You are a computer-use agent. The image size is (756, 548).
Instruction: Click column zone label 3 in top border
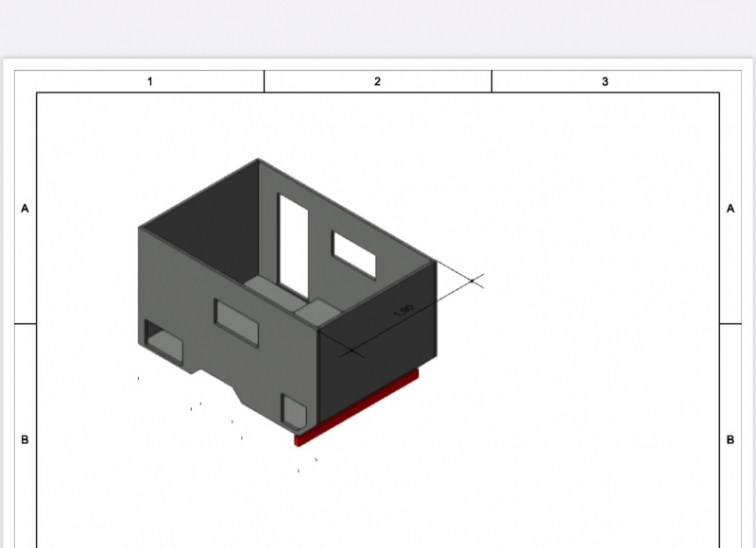tap(605, 81)
